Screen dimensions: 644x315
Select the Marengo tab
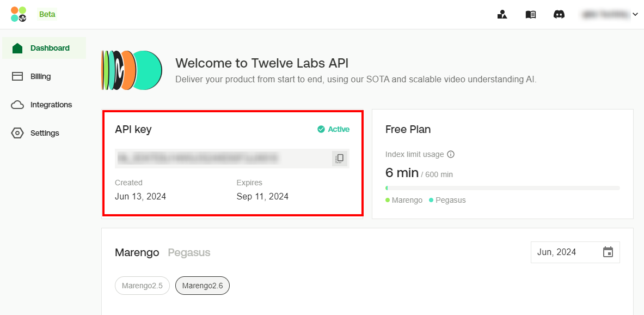point(137,252)
